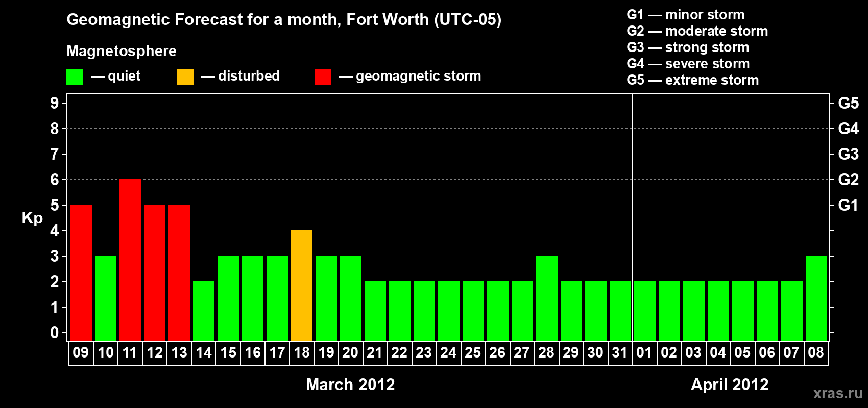
Task: Select the orange bar above date 18
Action: (302, 286)
